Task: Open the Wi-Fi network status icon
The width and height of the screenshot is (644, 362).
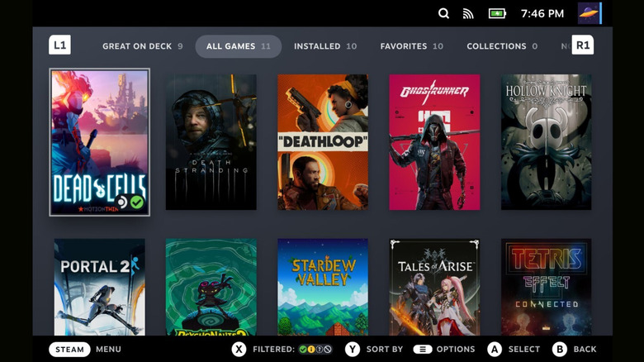Action: (468, 14)
